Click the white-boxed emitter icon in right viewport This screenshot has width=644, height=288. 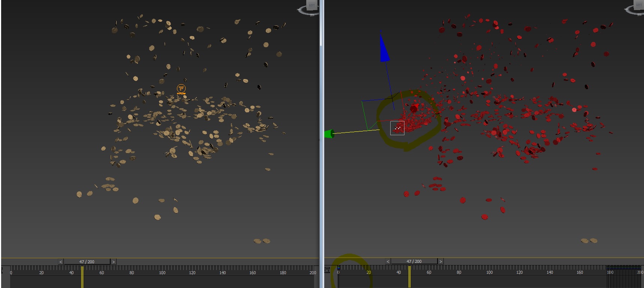tap(397, 128)
